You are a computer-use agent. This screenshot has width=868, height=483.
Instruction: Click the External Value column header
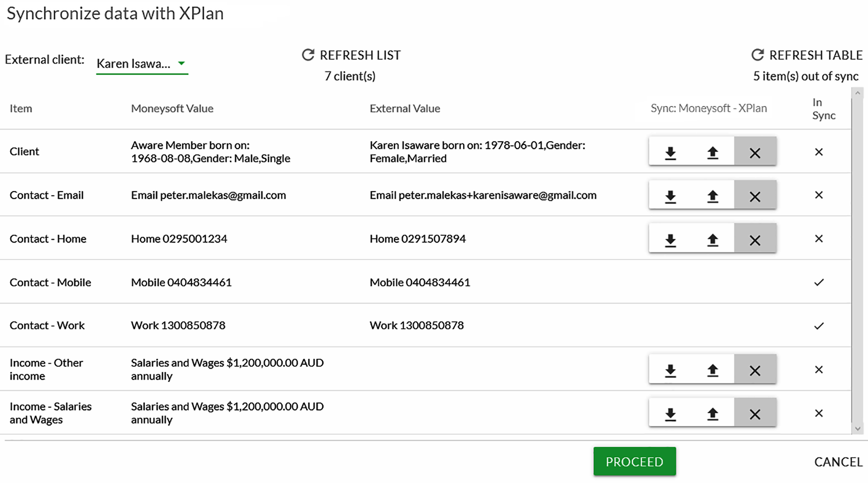coord(405,108)
